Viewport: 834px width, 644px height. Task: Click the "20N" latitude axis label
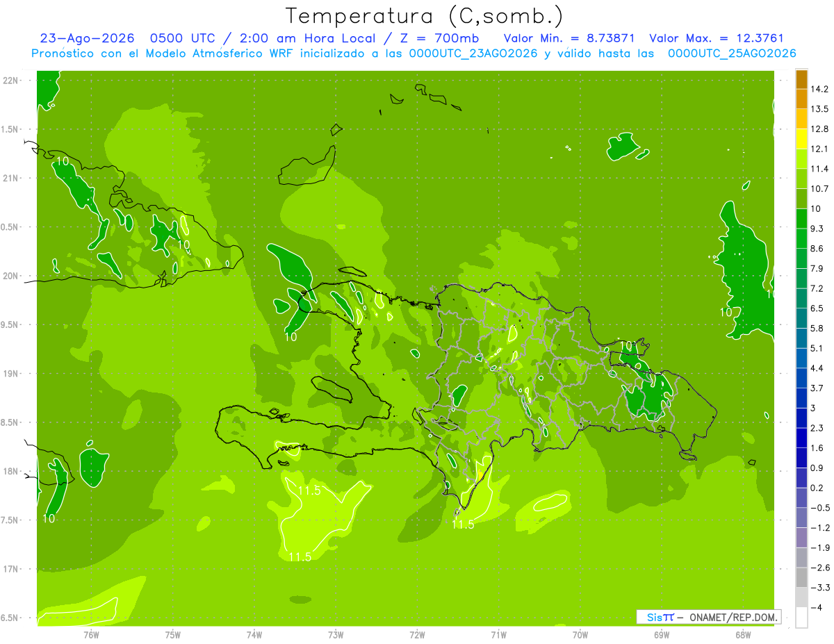click(11, 276)
